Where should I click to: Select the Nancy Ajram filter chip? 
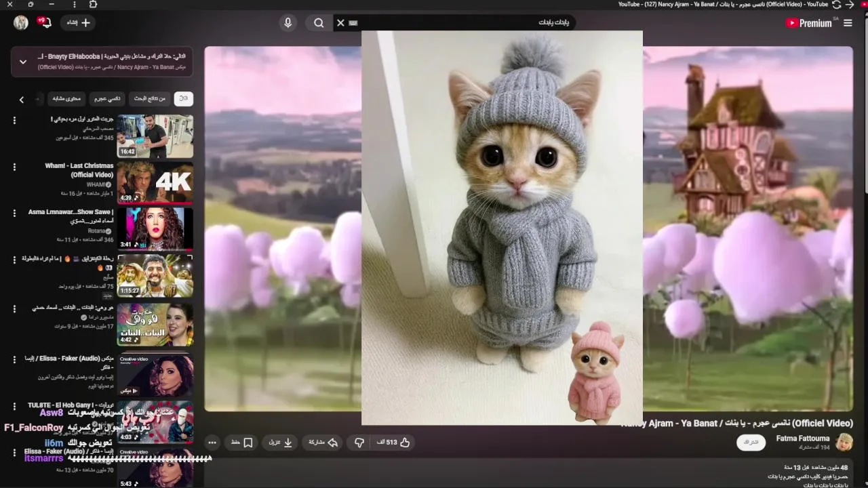(106, 99)
